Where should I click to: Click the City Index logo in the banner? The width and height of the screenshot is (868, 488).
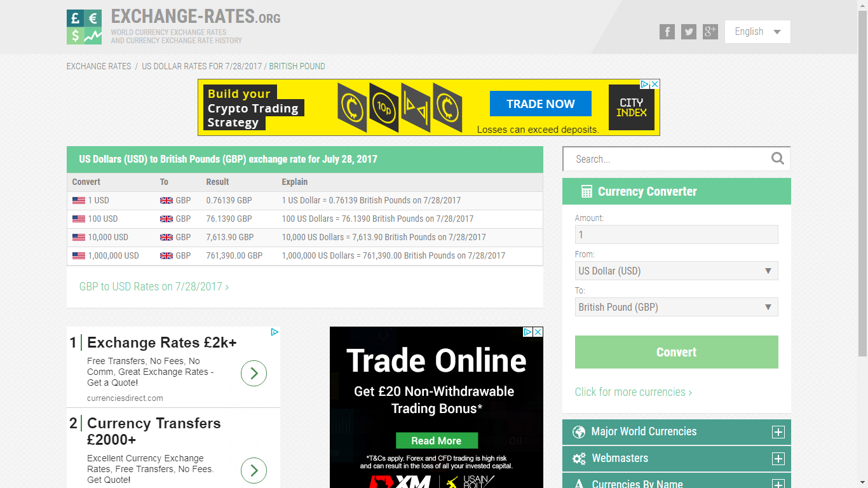[x=632, y=107]
